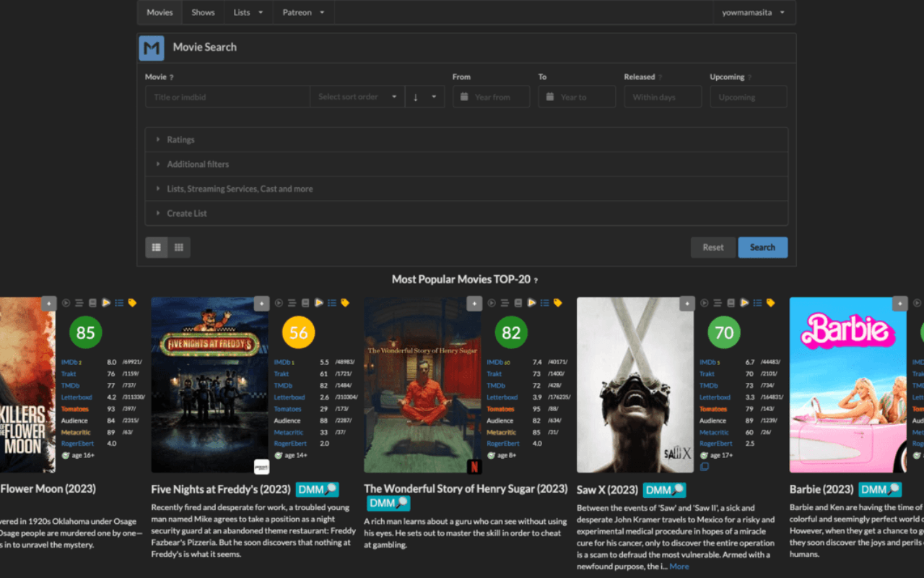This screenshot has height=578, width=924.
Task: Click help mark next to Most Popular Movies TOP-20
Action: (x=536, y=280)
